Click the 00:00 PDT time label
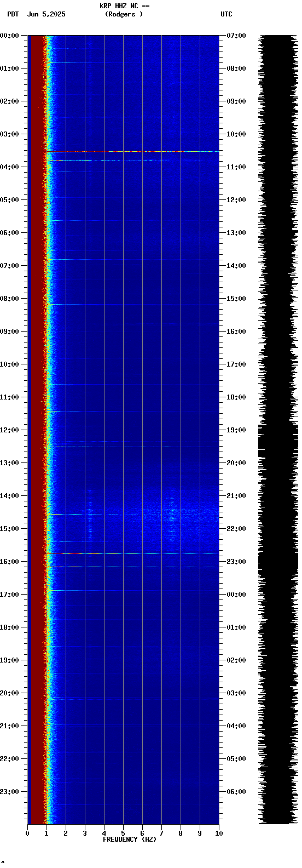Screen dimensions: 302x868 pos(10,36)
